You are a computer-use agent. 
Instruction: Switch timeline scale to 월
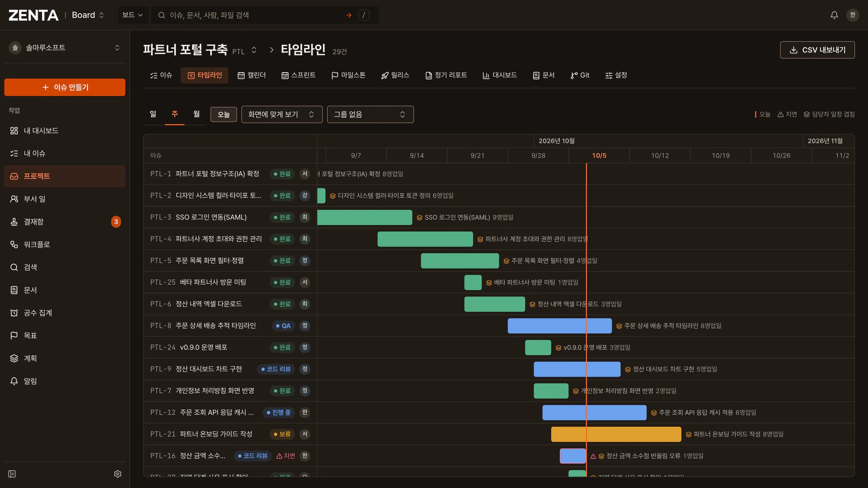tap(196, 114)
